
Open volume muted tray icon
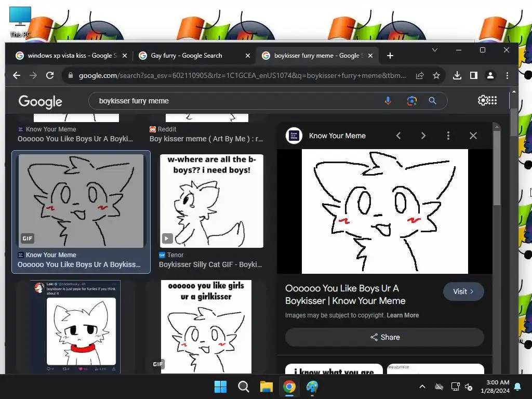469,387
